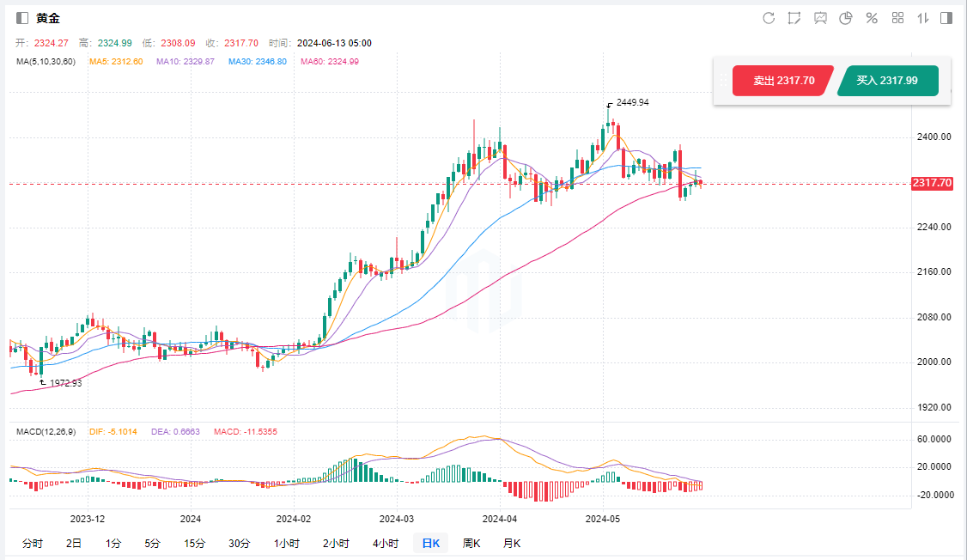
Task: Click the MACD(12,26,9) indicator label
Action: click(47, 430)
